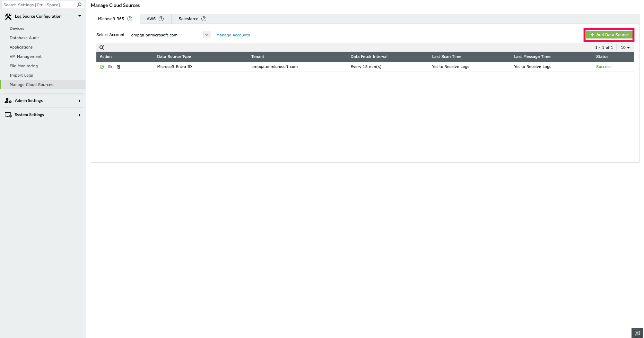Viewport: 644px width, 338px height.
Task: Edit the Microsoft Entra ID data source settings
Action: pos(110,67)
